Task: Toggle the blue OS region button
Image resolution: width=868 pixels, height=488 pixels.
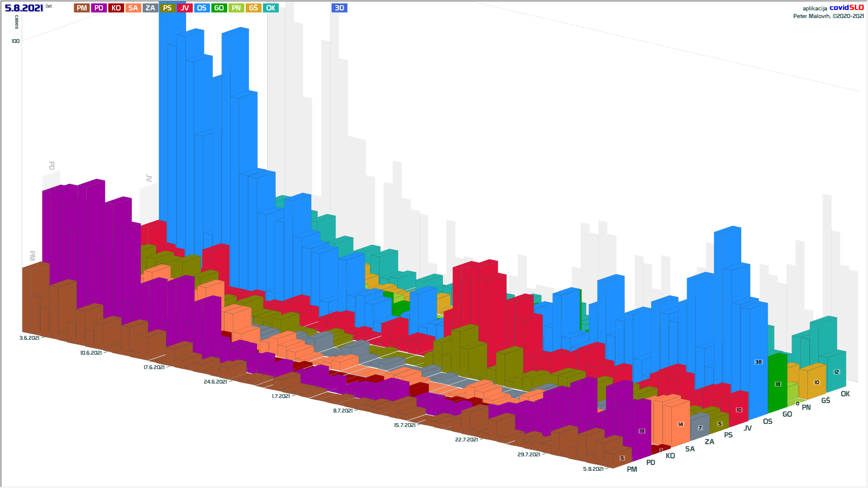Action: click(x=202, y=8)
